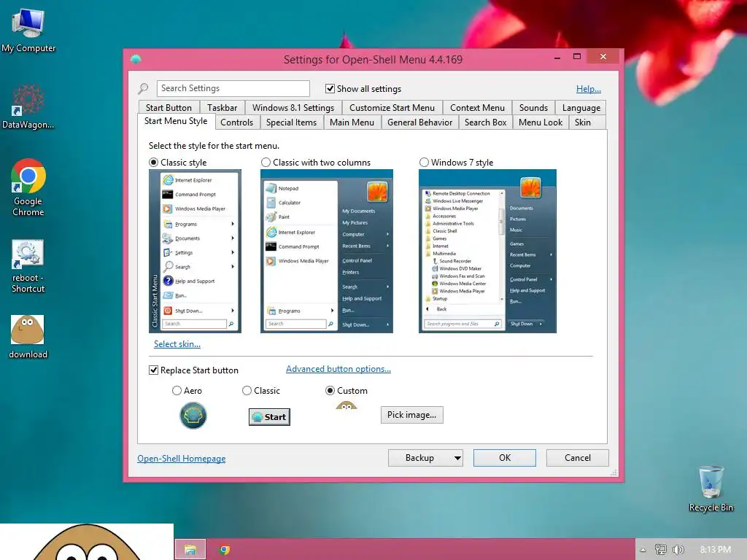Click the Backup button

(x=419, y=458)
